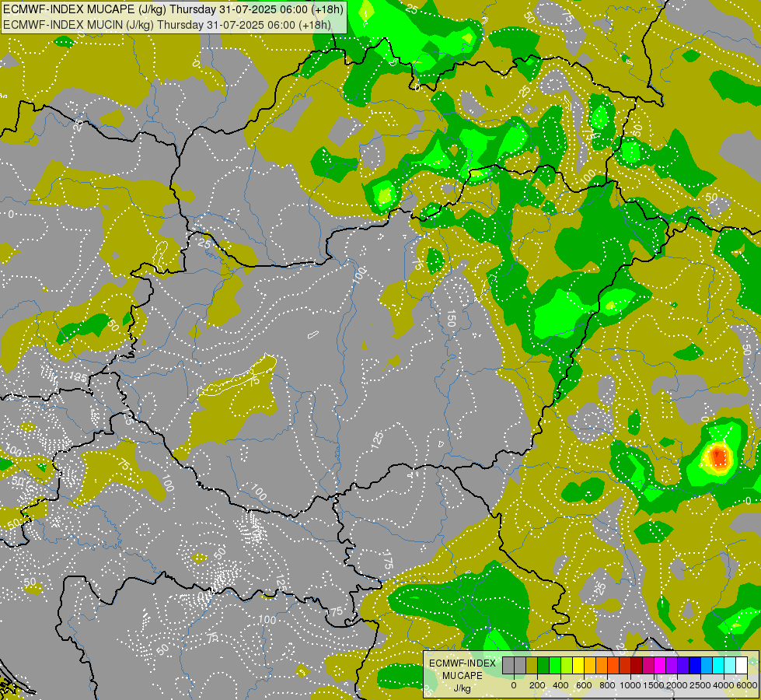Click the legend value 1000
Screen dimensions: 761x700
(630, 685)
